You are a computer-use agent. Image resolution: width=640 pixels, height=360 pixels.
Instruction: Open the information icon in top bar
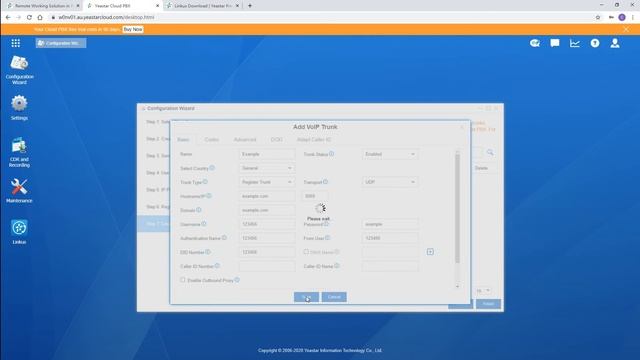595,43
